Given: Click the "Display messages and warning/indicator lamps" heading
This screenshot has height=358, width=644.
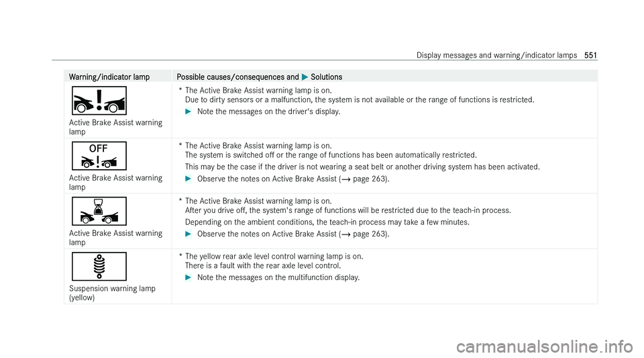Looking at the screenshot, I should click(496, 55).
